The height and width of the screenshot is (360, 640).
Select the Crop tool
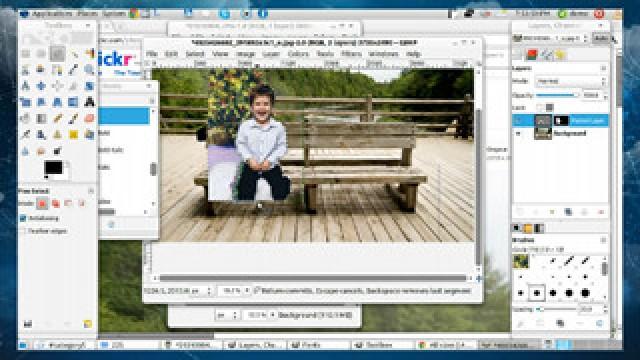73,86
